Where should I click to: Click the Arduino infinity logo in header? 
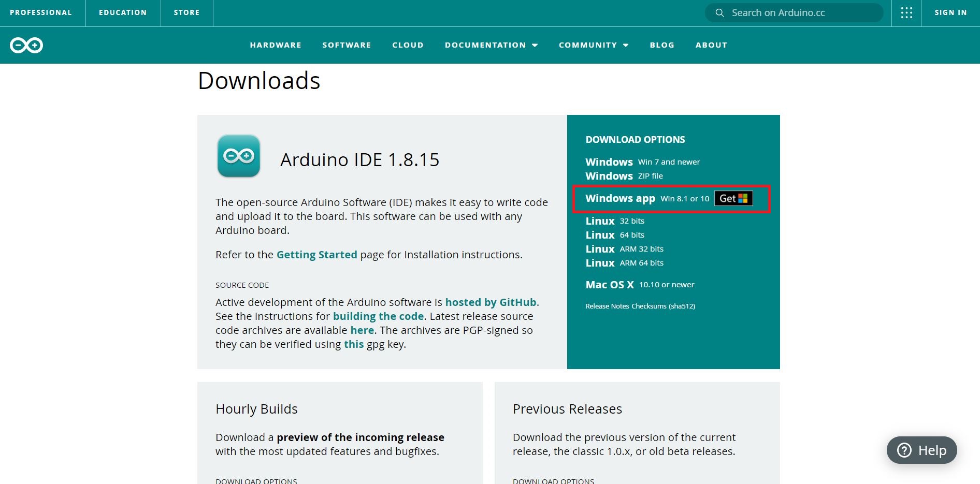[x=26, y=46]
